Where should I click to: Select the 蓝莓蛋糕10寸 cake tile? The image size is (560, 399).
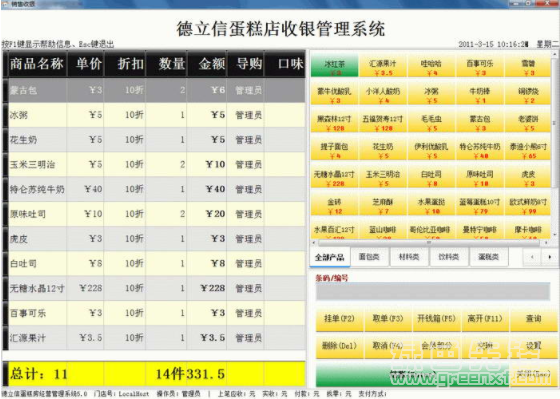pyautogui.click(x=480, y=204)
